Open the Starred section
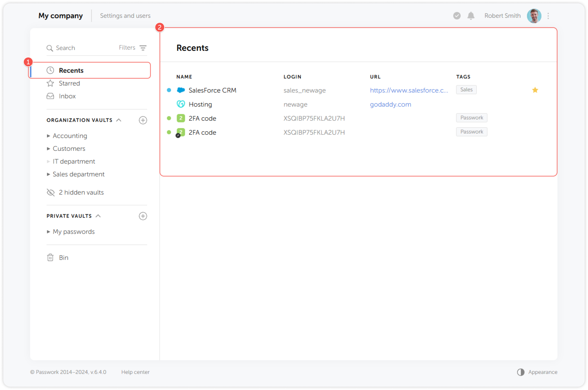Image resolution: width=588 pixels, height=390 pixels. coord(69,83)
